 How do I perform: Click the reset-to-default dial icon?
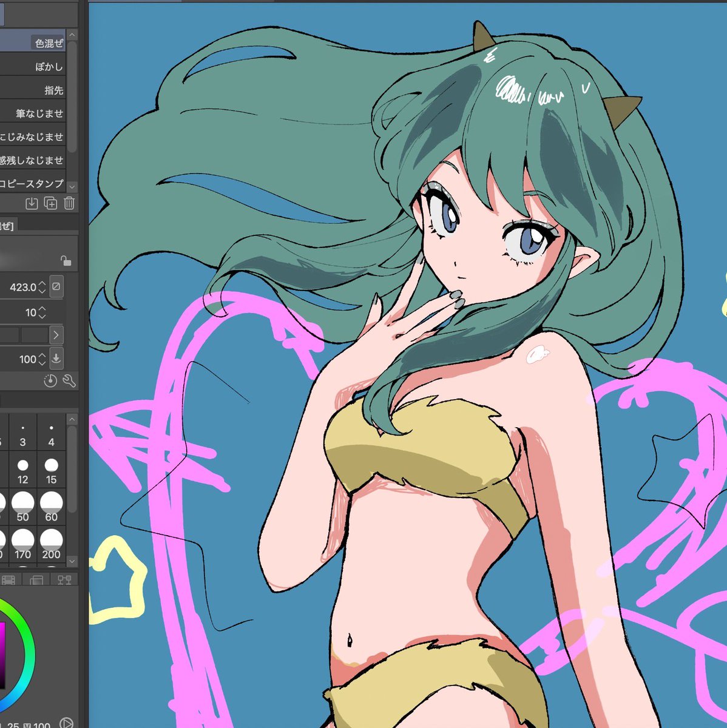tap(50, 382)
